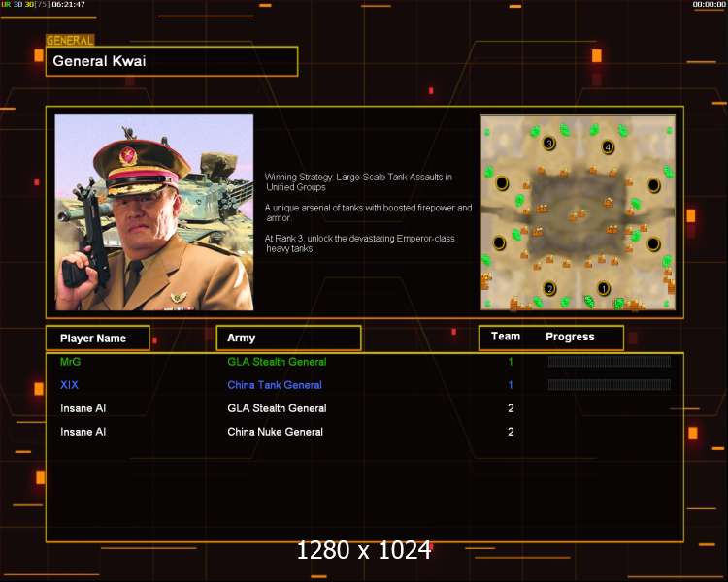Click start position marker 3 on map

tap(549, 143)
